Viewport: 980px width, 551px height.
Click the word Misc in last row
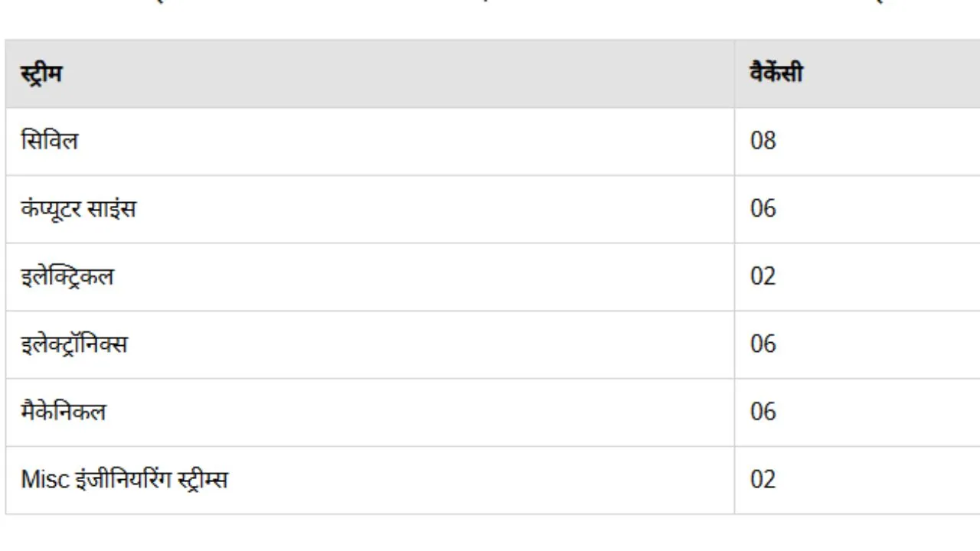(44, 480)
